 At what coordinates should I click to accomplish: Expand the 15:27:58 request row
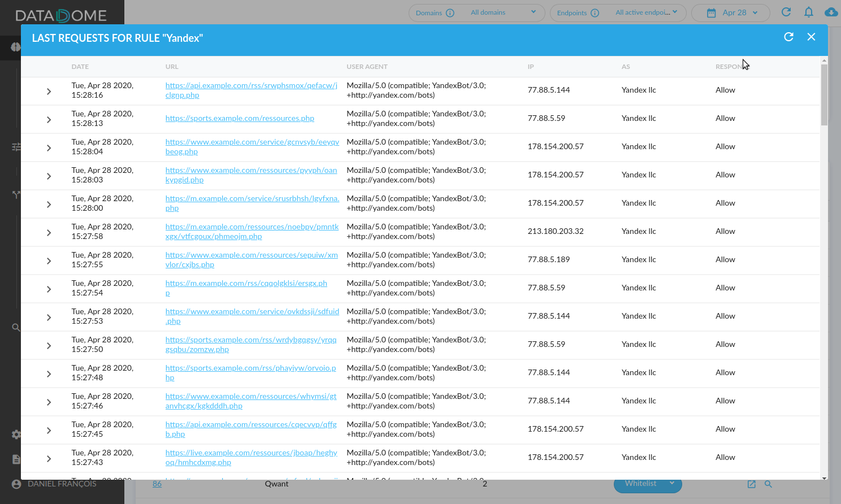pos(49,233)
